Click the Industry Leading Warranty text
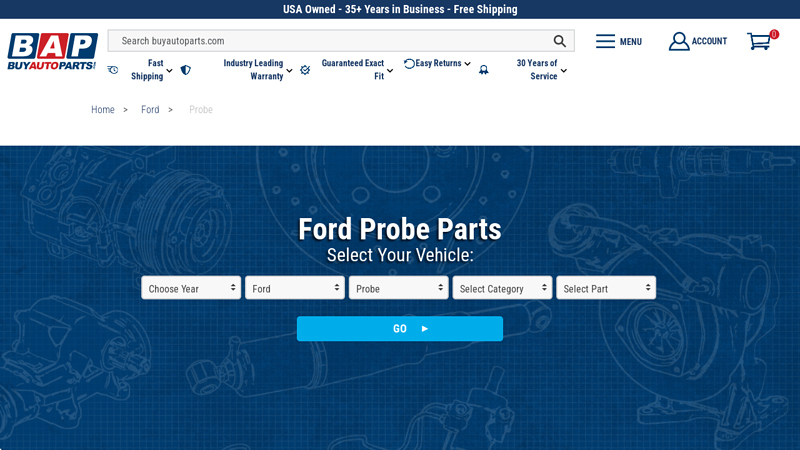 [253, 70]
